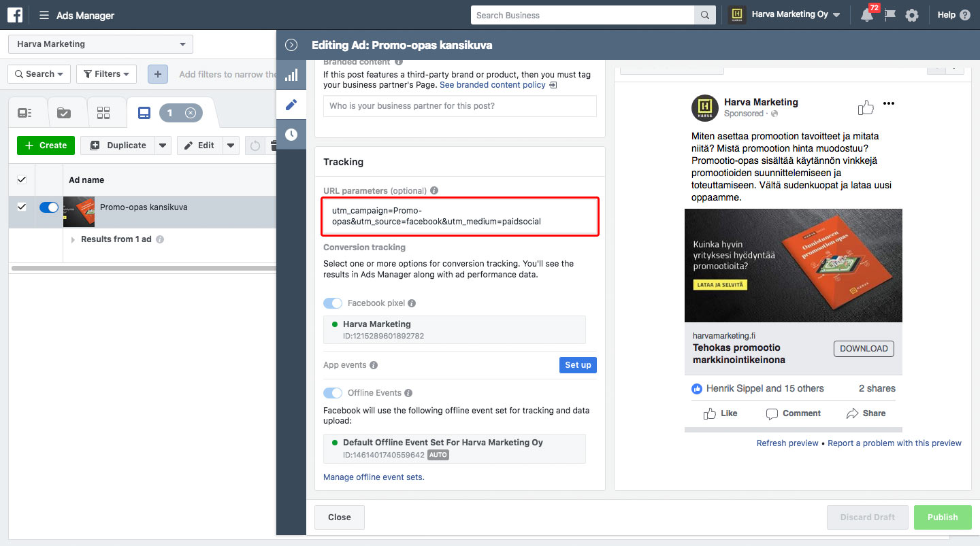Open the settings gear icon
The image size is (980, 546).
pos(912,15)
